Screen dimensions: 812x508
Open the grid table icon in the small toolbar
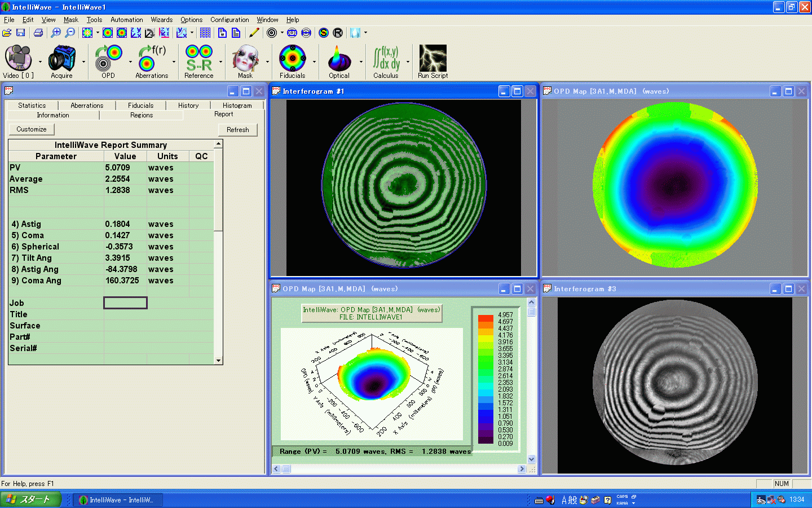point(205,33)
